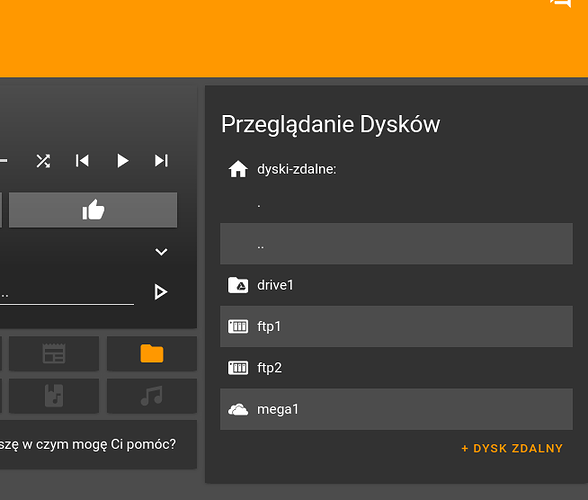
Task: Expand the chevron dropdown in player card
Action: coord(161,252)
